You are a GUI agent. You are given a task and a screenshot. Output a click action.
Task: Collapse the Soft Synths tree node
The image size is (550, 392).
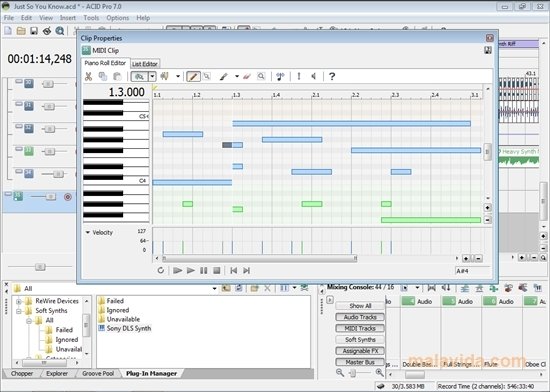point(19,311)
